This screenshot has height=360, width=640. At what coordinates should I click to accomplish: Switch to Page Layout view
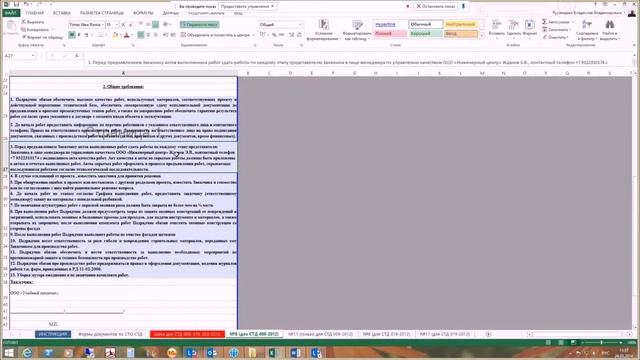coord(561,342)
